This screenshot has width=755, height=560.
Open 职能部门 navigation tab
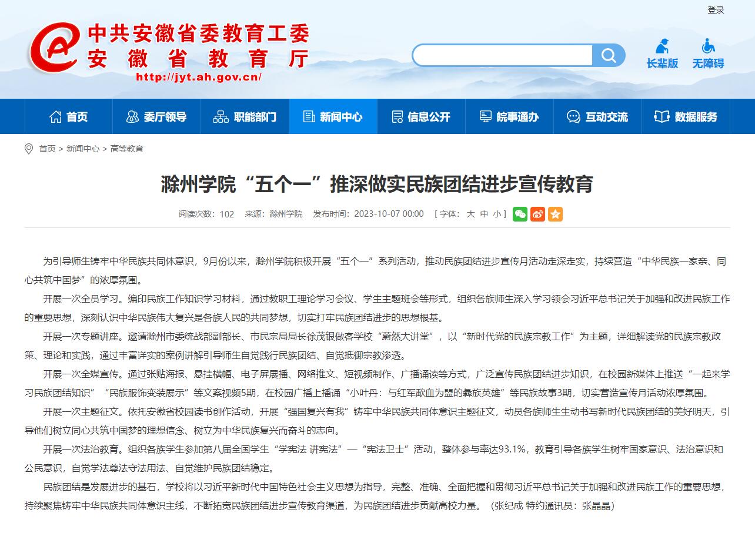click(245, 116)
